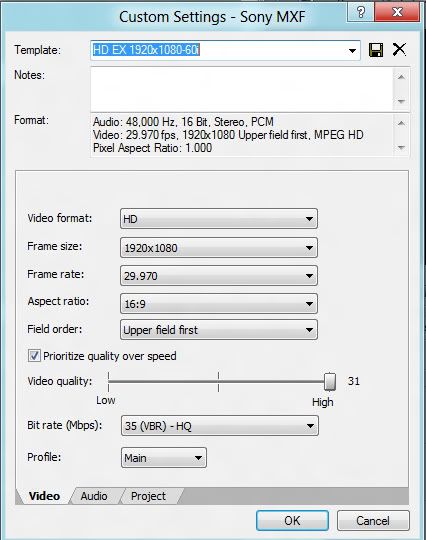
Task: Click the Cancel button
Action: pos(373,520)
